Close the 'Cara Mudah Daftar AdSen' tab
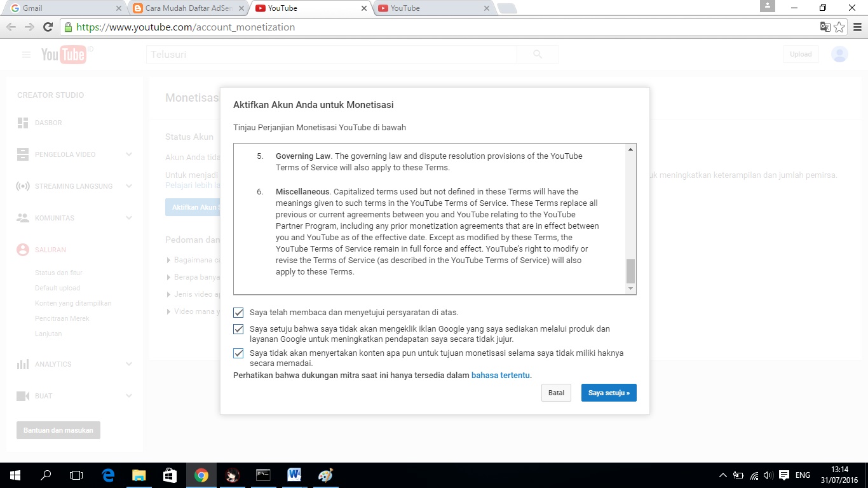Screen dimensions: 868x488 pos(241,8)
